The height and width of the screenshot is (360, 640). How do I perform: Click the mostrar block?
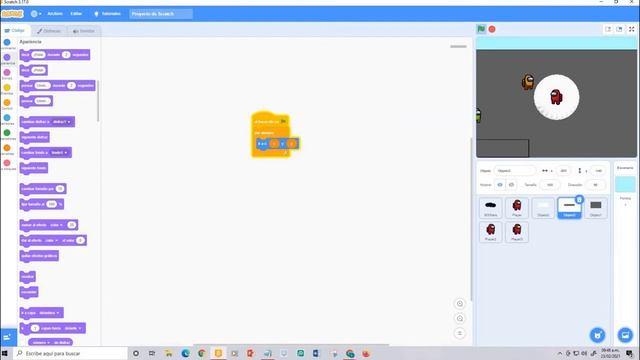coord(27,277)
